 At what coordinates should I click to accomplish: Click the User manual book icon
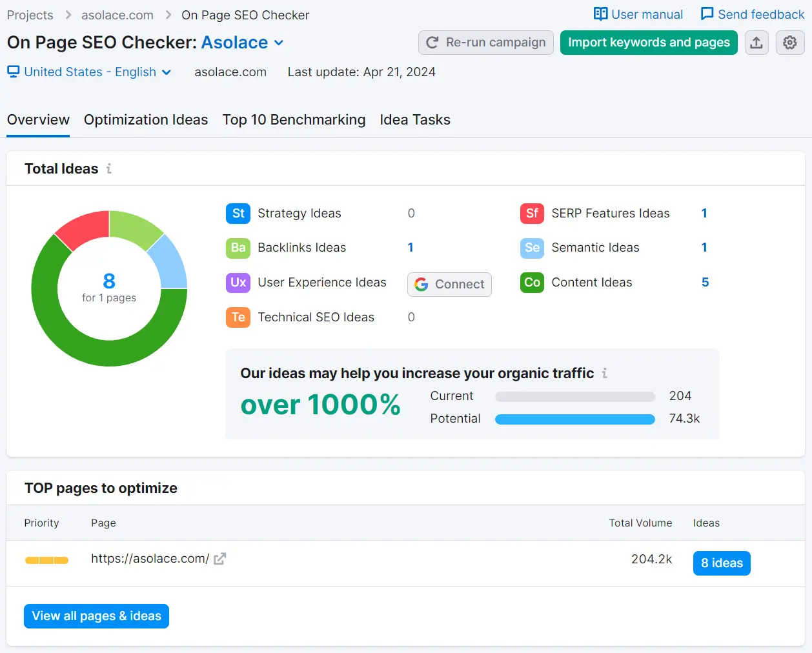click(x=601, y=14)
